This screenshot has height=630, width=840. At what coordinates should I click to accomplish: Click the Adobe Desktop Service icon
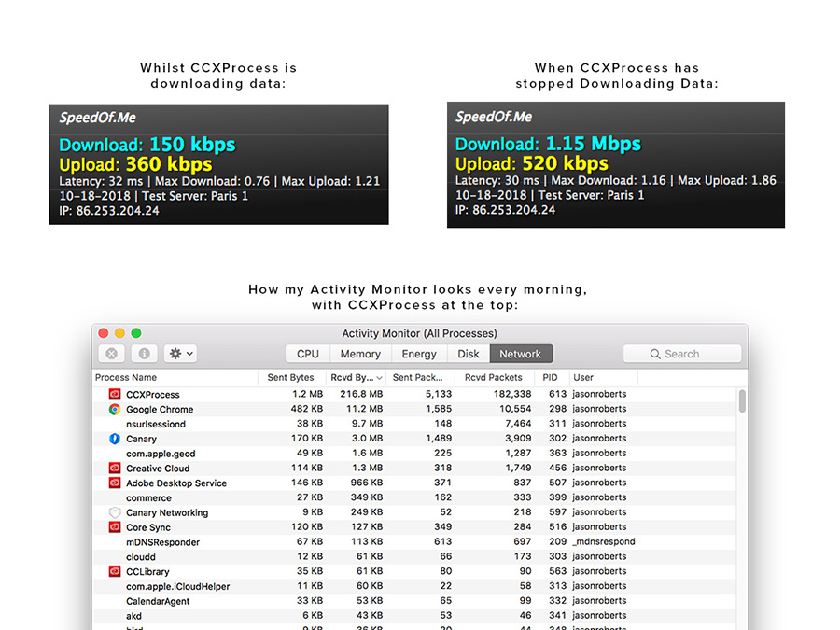coord(115,483)
